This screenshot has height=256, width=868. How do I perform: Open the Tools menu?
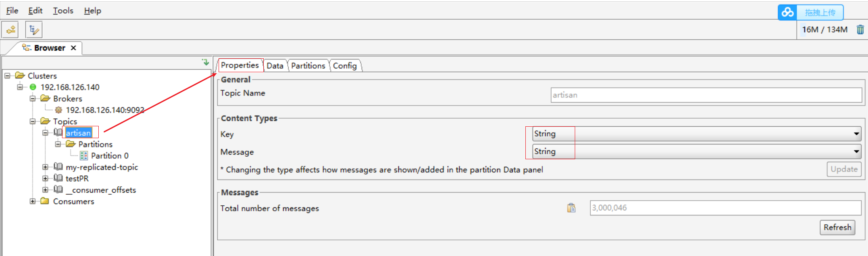pyautogui.click(x=63, y=11)
